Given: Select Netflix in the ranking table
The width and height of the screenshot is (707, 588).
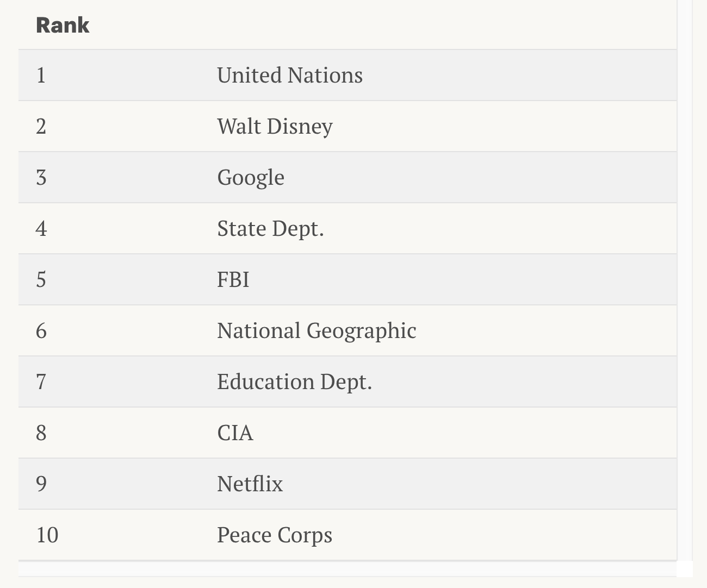Looking at the screenshot, I should (x=250, y=484).
